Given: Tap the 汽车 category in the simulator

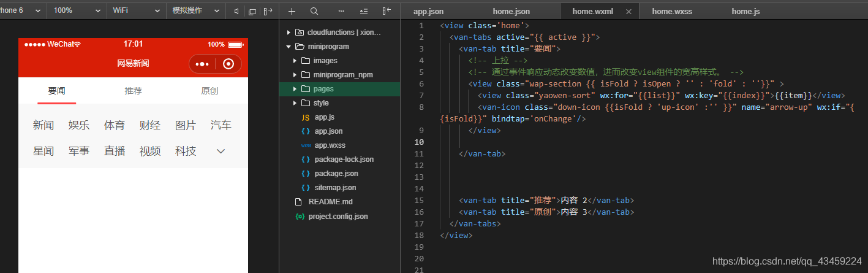Looking at the screenshot, I should (x=221, y=125).
